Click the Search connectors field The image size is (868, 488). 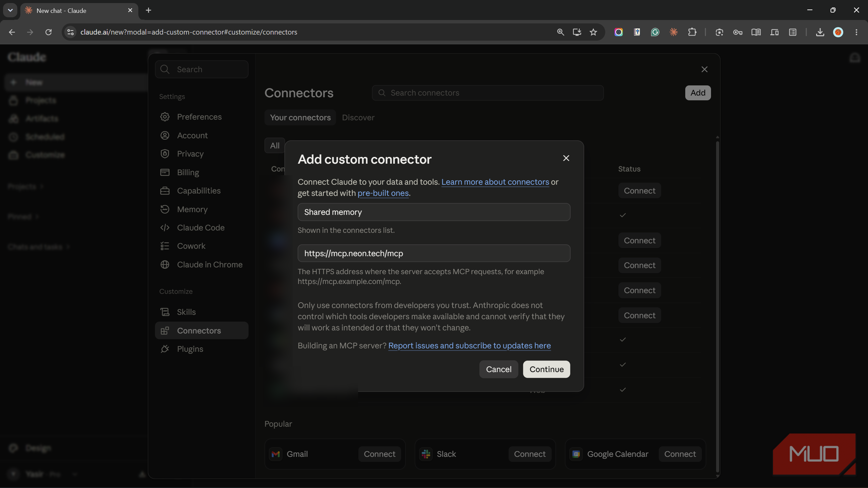(488, 93)
